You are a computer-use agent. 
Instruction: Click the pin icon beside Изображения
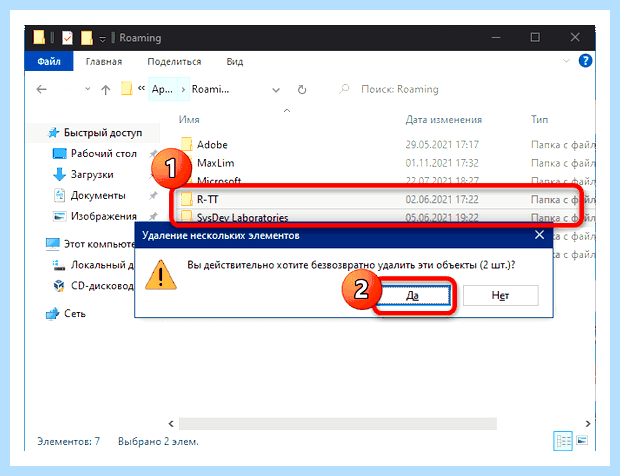(x=153, y=216)
